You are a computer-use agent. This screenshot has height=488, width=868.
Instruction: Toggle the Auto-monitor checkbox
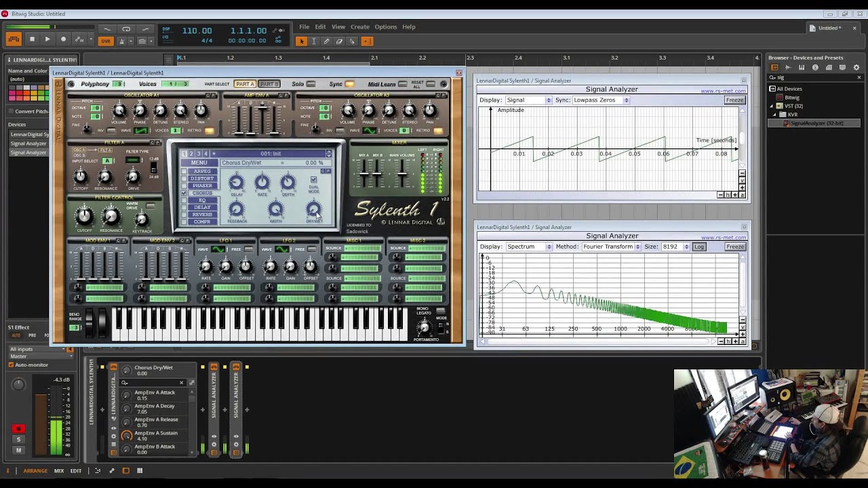[x=11, y=365]
